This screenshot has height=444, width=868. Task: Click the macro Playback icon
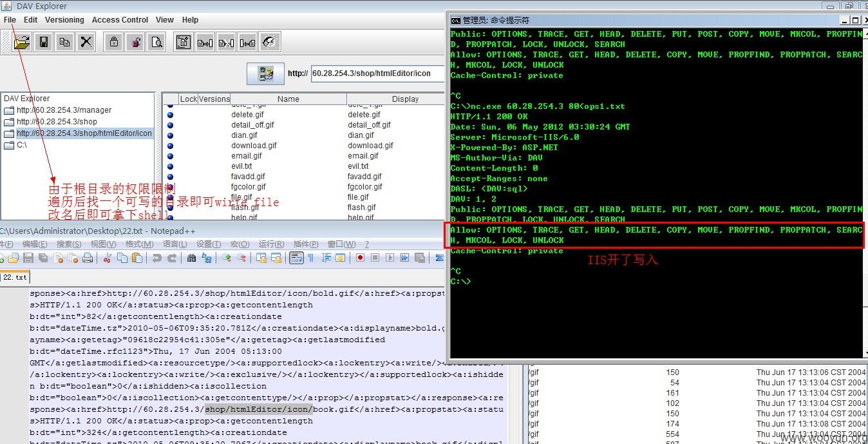390,258
